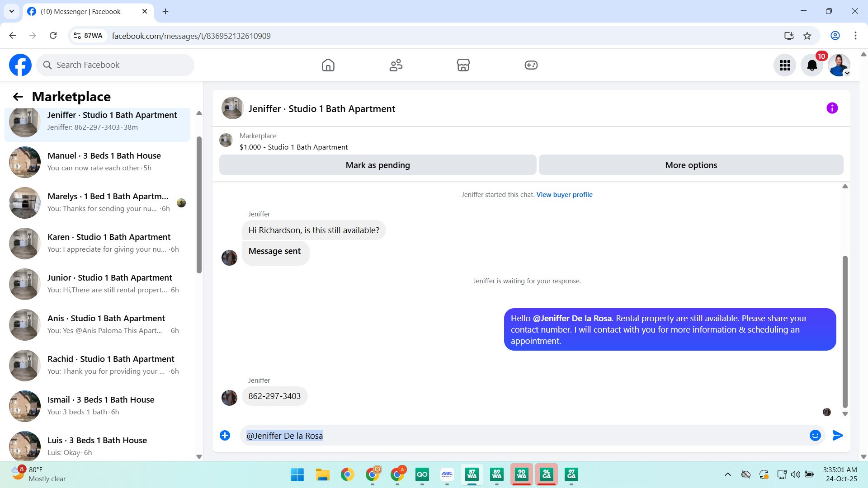Open View buyer profile link
The height and width of the screenshot is (488, 868).
tap(564, 195)
